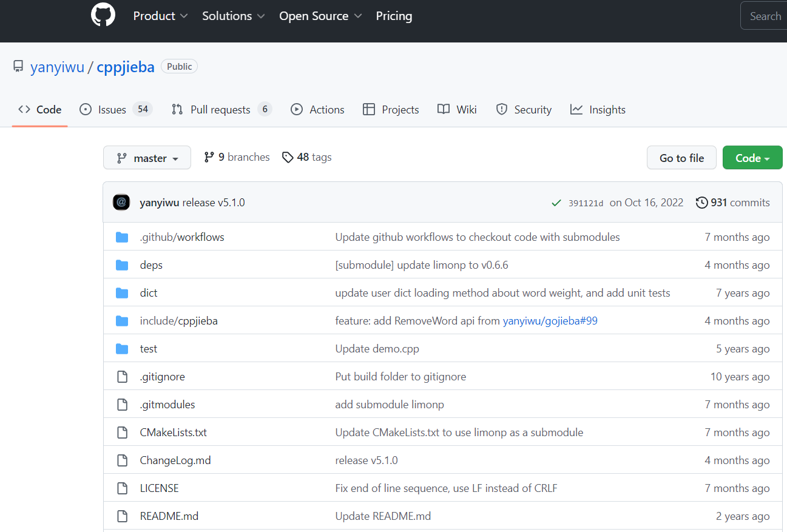This screenshot has height=532, width=787.
Task: Switch to the Issues tab
Action: 115,110
